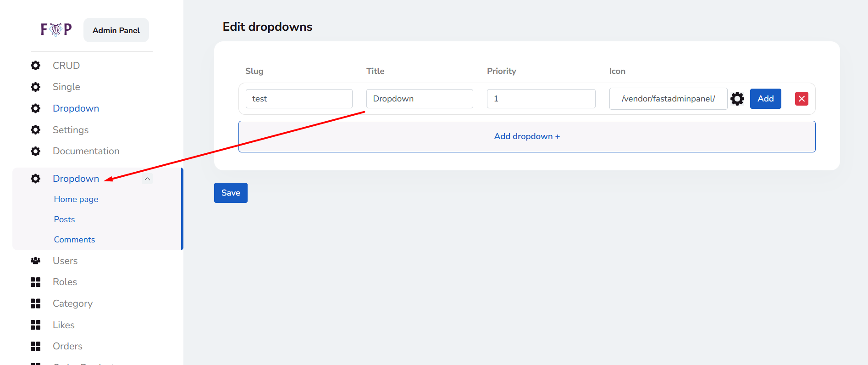
Task: Open the Comments submenu item
Action: pyautogui.click(x=74, y=240)
